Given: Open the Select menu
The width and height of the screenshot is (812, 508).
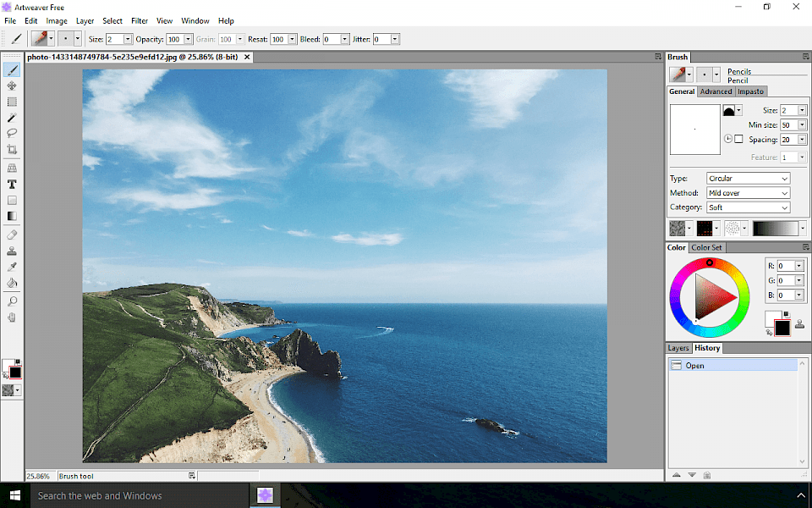Looking at the screenshot, I should coord(112,20).
